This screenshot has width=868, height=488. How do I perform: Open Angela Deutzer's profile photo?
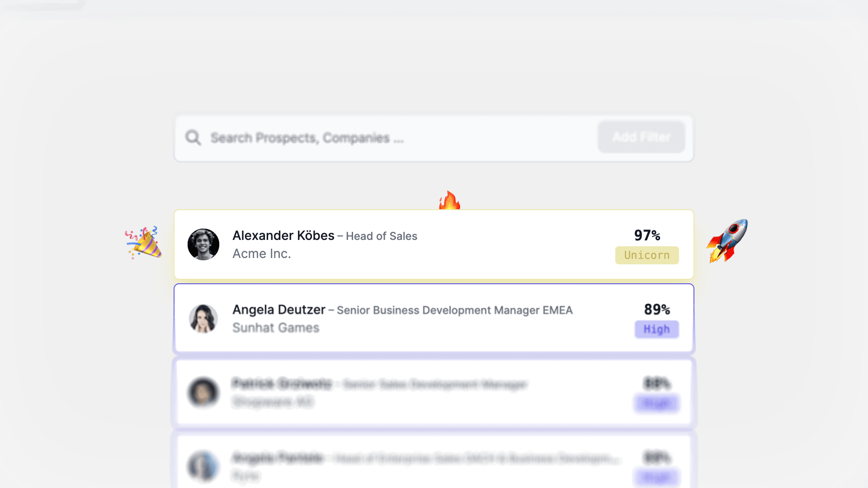[203, 319]
